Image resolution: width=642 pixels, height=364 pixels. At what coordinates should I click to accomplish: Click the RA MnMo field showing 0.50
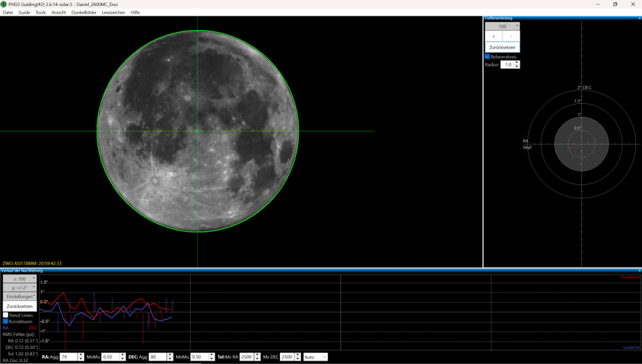(110, 357)
